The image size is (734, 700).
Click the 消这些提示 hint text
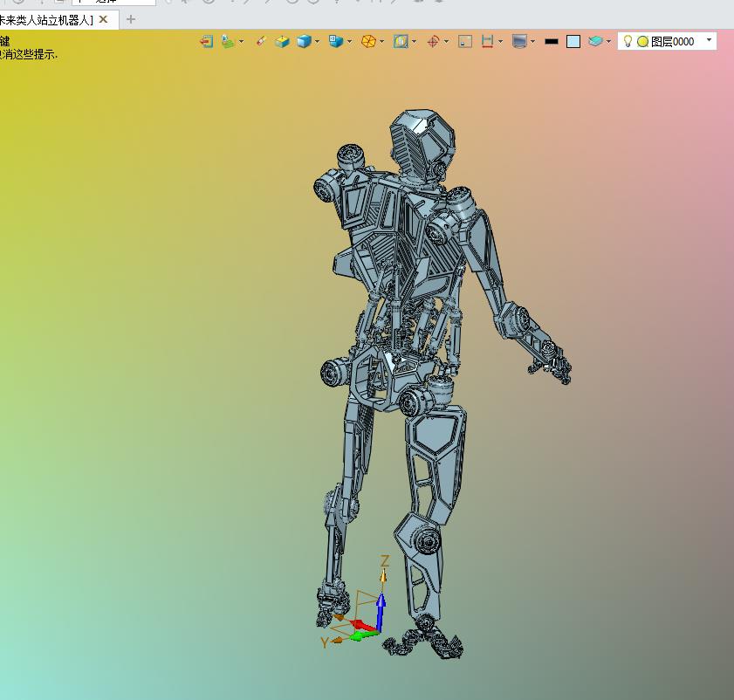(28, 54)
